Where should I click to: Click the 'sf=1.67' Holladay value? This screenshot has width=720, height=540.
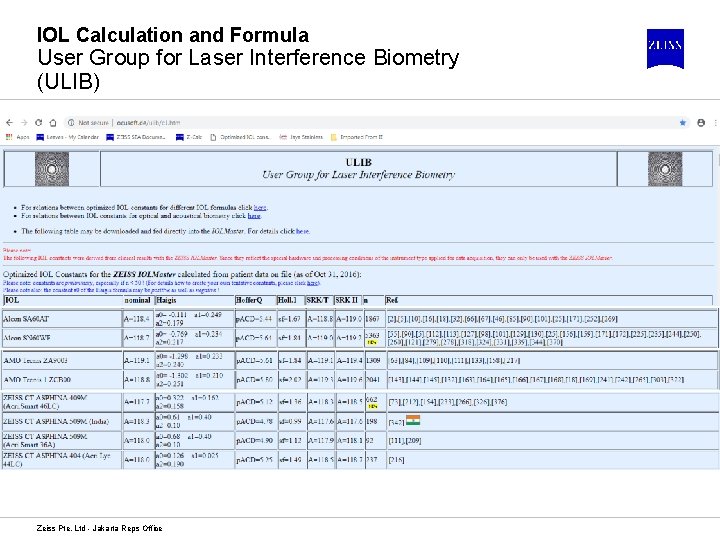click(290, 319)
